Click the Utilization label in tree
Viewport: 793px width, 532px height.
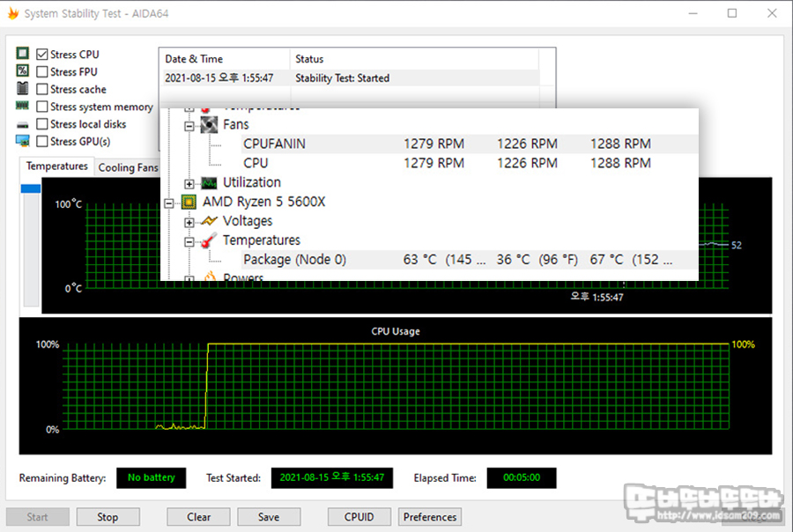[252, 182]
